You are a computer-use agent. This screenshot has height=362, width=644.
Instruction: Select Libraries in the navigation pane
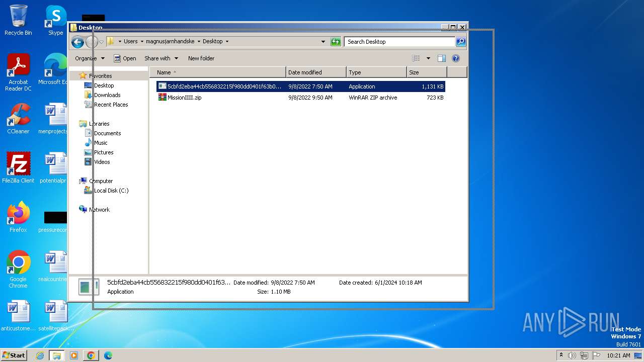[99, 124]
